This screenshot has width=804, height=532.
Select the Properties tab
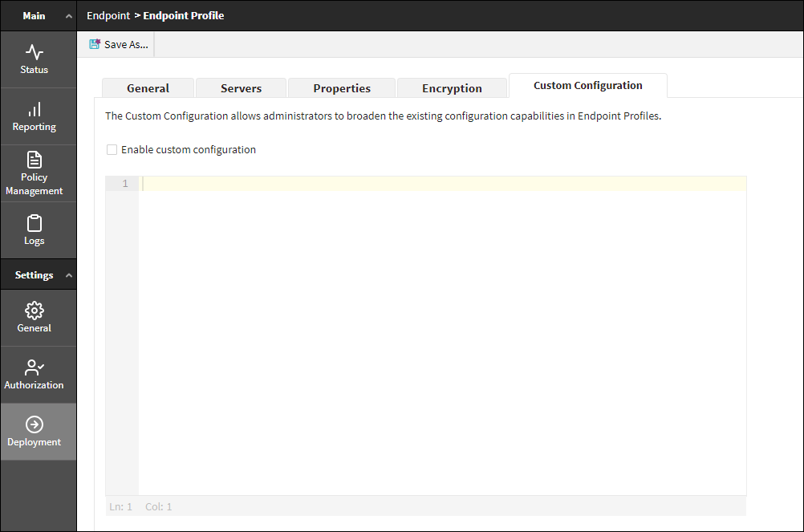click(x=342, y=88)
